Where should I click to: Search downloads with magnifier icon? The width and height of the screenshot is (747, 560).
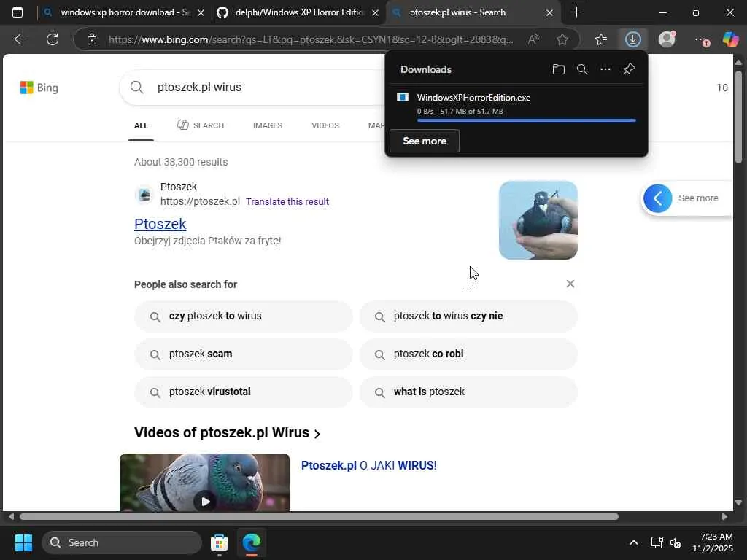pos(581,69)
